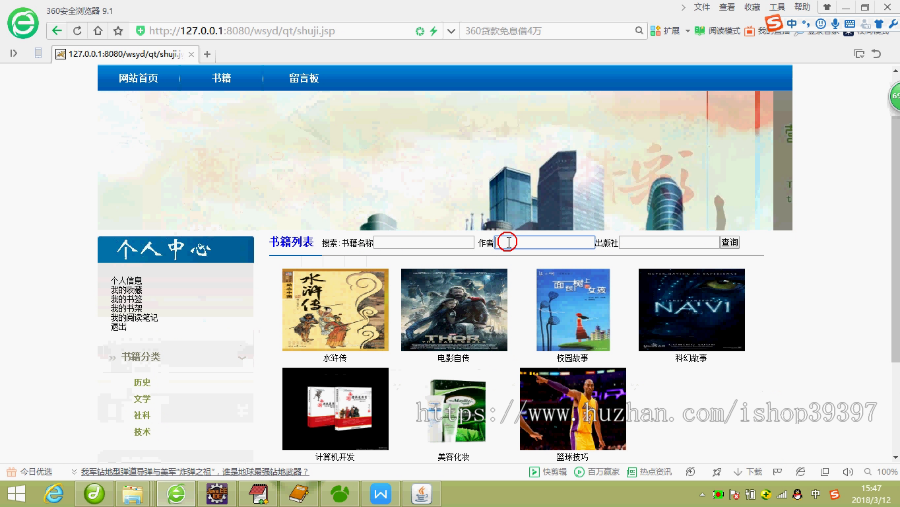Click the 出版社 search input field
The width and height of the screenshot is (900, 507).
(x=669, y=242)
